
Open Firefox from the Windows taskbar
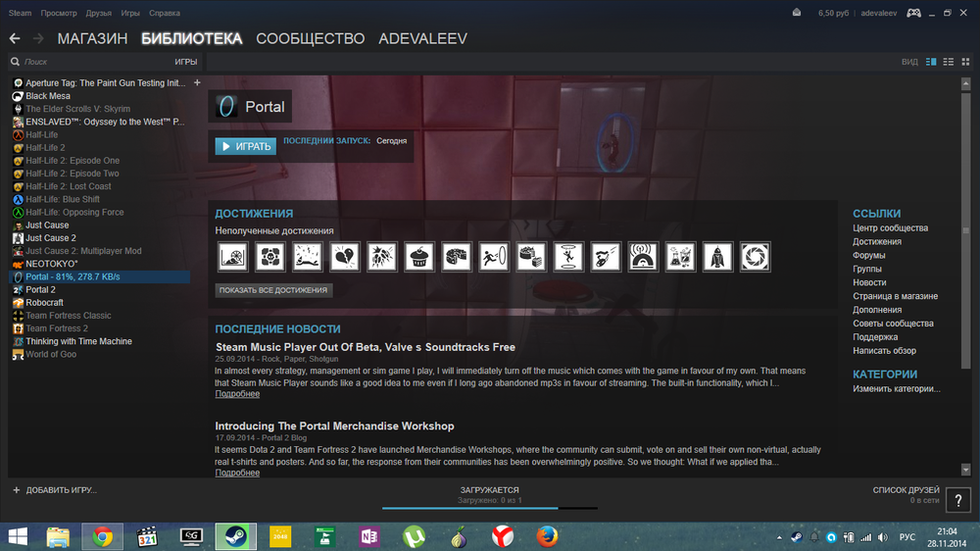pos(547,536)
